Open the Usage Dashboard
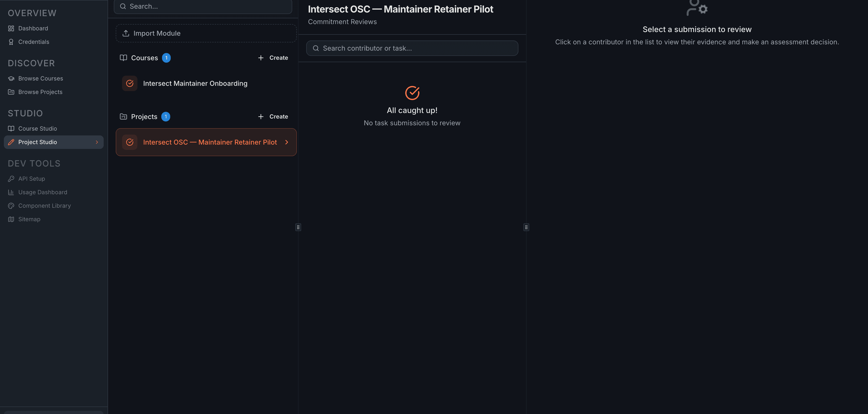 (43, 192)
